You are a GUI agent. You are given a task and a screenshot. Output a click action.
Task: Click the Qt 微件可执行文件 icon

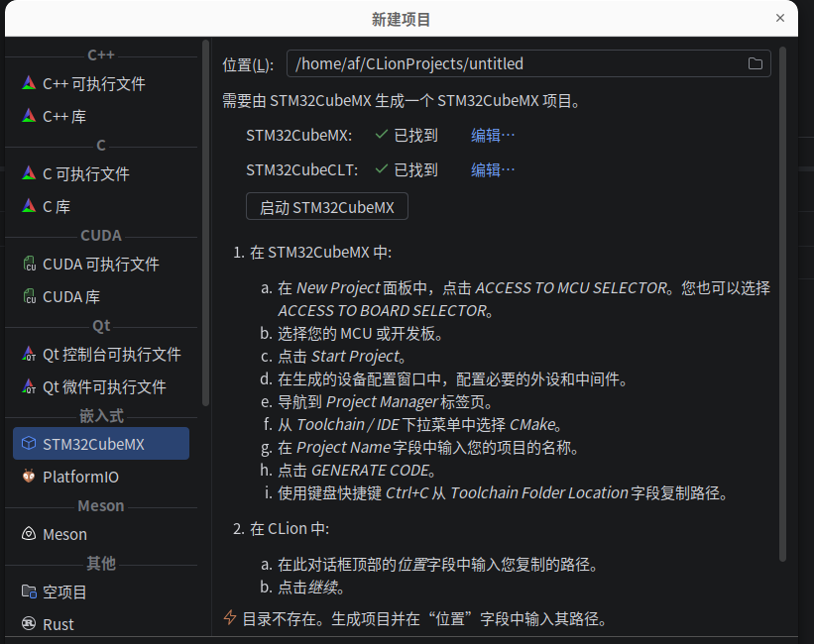[29, 386]
